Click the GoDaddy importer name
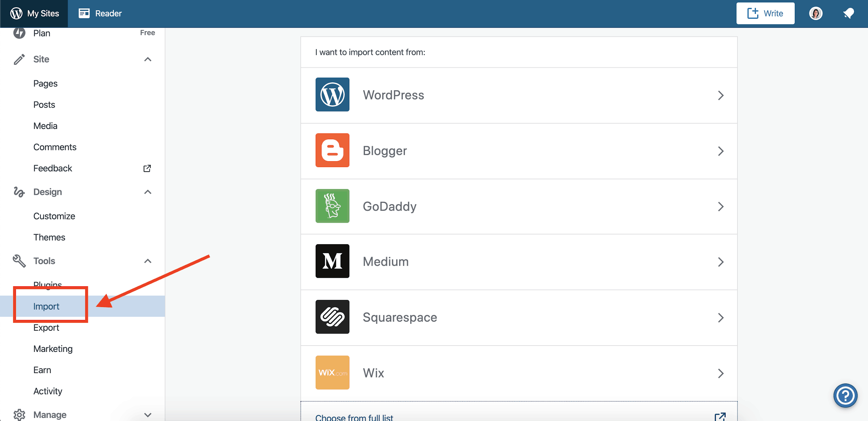The image size is (868, 421). point(390,206)
